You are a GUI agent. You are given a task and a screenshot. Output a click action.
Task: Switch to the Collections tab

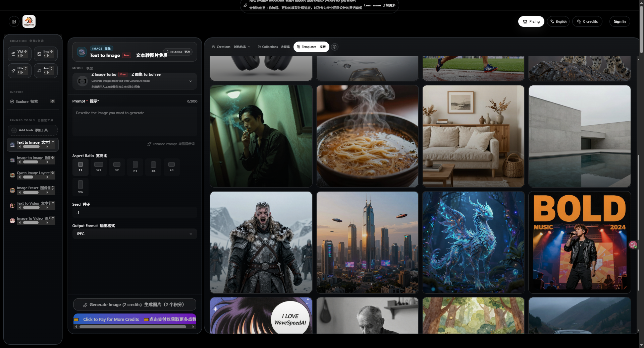(274, 47)
